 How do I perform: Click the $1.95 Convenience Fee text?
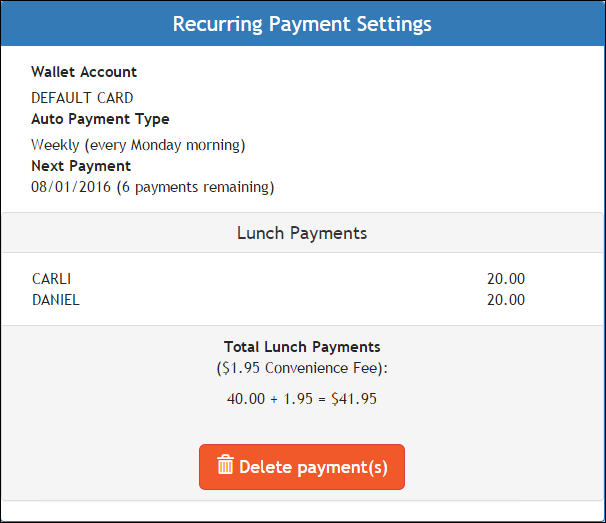pos(302,368)
